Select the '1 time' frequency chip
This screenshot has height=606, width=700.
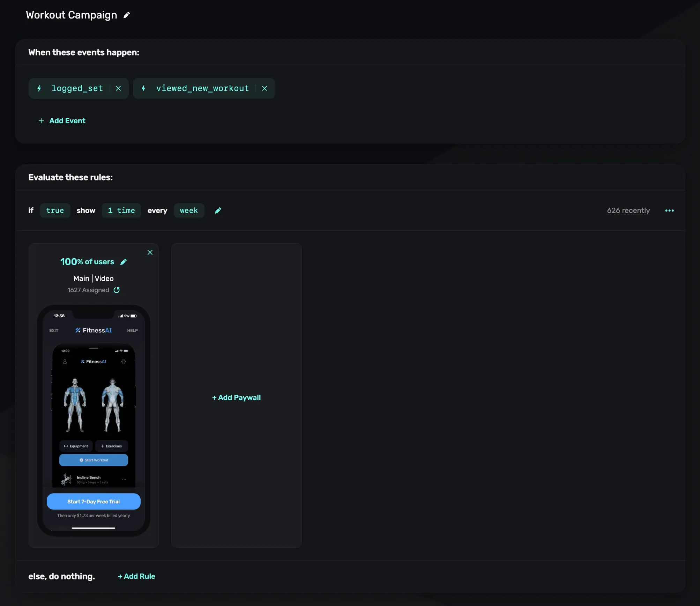(x=121, y=210)
